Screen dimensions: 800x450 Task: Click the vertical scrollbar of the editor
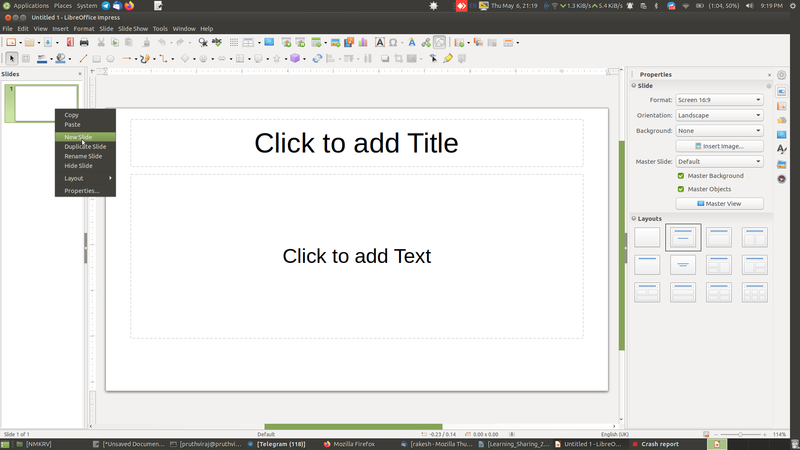(x=621, y=245)
